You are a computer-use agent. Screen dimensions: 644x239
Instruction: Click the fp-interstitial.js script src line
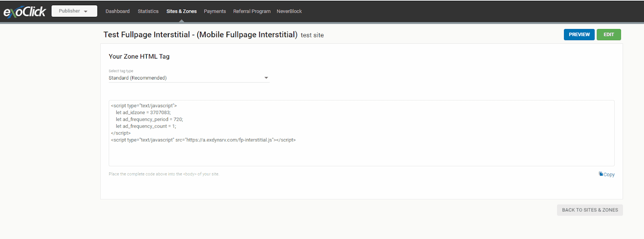point(203,140)
